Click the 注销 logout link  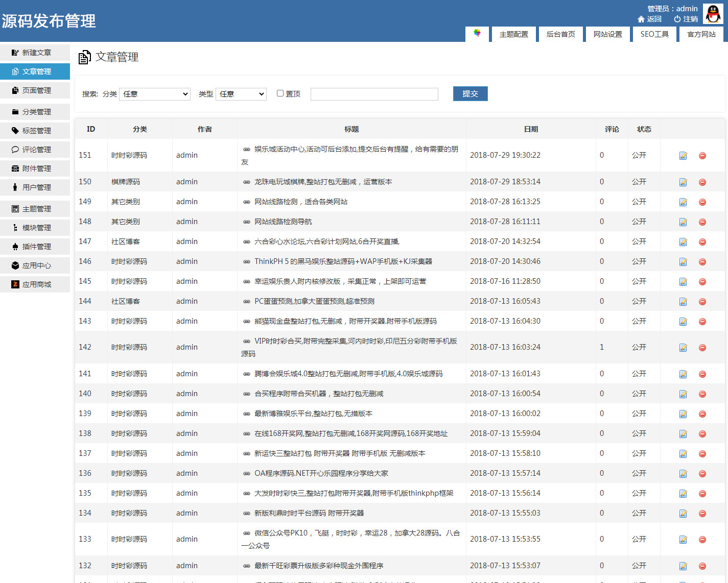coord(686,19)
